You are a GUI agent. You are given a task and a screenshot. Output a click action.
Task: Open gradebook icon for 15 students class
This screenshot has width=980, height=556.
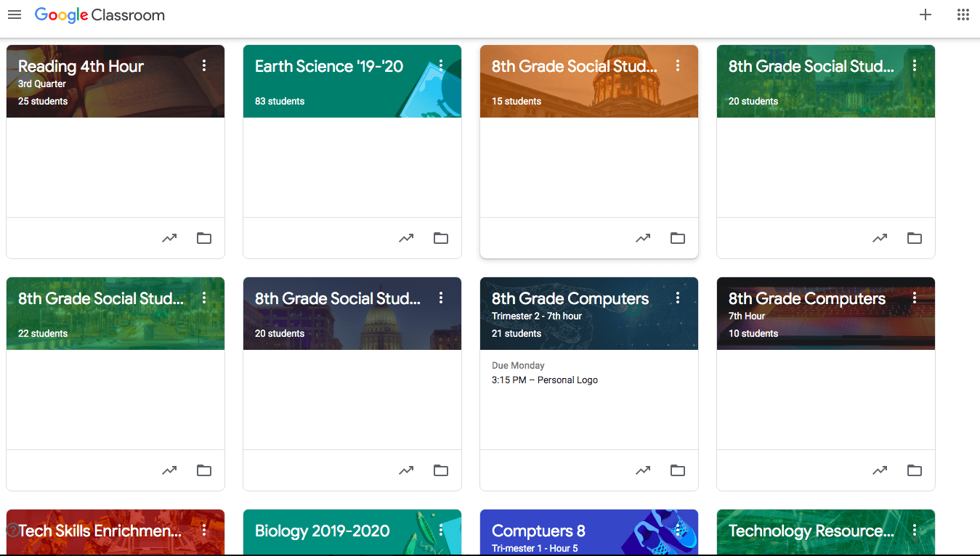(x=643, y=238)
